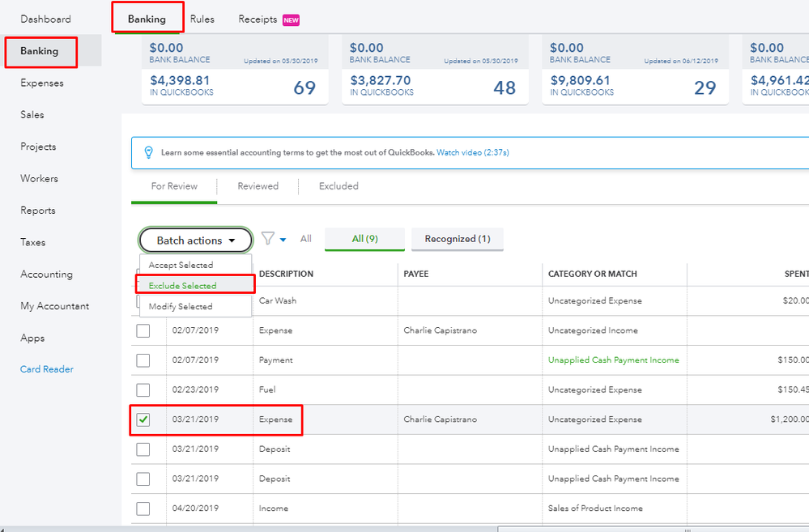Image resolution: width=809 pixels, height=532 pixels.
Task: Open the Receipts tab
Action: (x=258, y=19)
